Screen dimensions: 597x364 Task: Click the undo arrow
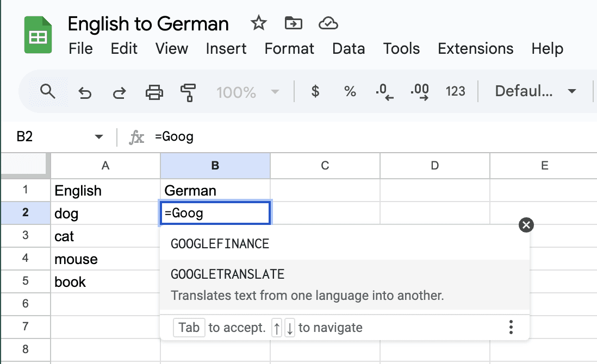pos(85,92)
